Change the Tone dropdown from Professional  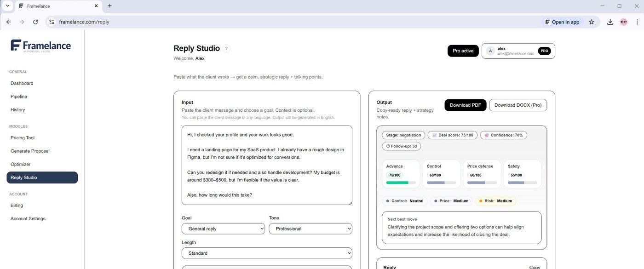pyautogui.click(x=310, y=229)
